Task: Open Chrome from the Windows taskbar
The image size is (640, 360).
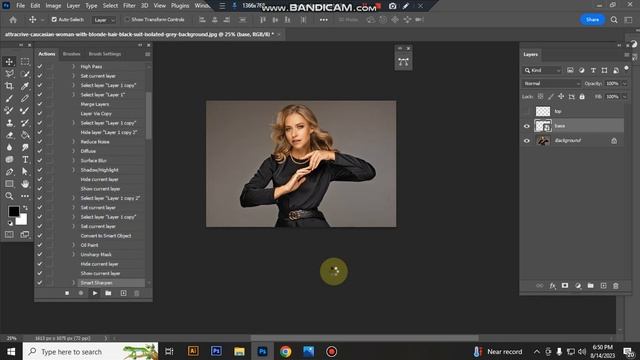Action: tap(285, 351)
